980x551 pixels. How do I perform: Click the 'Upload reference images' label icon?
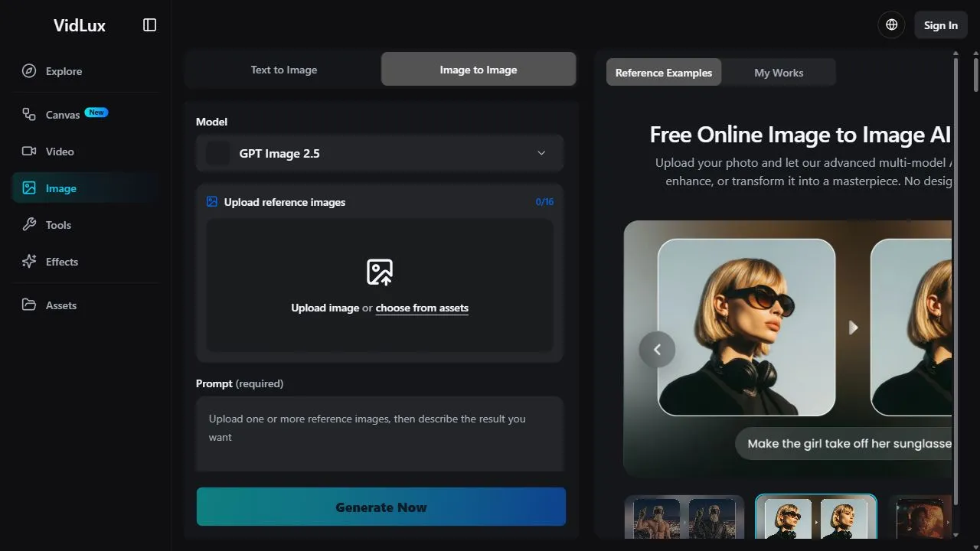coord(212,202)
